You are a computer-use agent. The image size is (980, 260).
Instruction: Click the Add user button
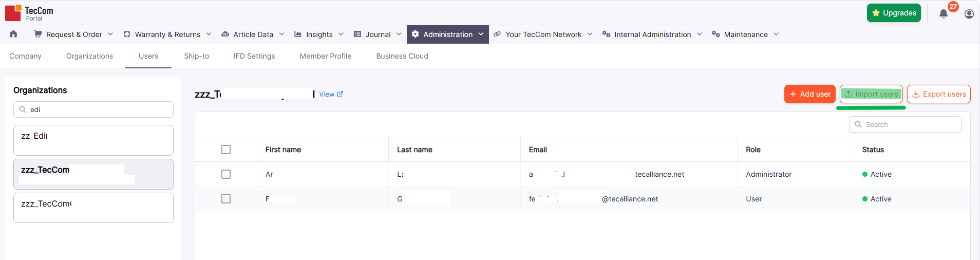[810, 94]
